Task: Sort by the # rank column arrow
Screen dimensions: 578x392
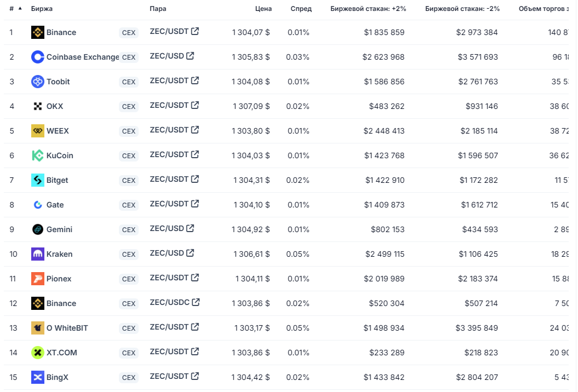Action: (x=20, y=8)
